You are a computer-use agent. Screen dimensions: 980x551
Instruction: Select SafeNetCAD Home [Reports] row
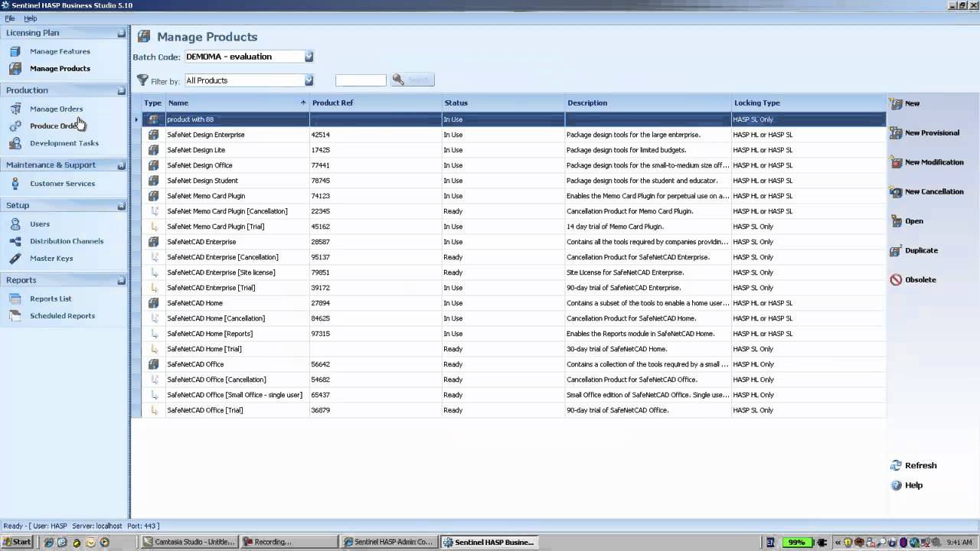pos(514,334)
